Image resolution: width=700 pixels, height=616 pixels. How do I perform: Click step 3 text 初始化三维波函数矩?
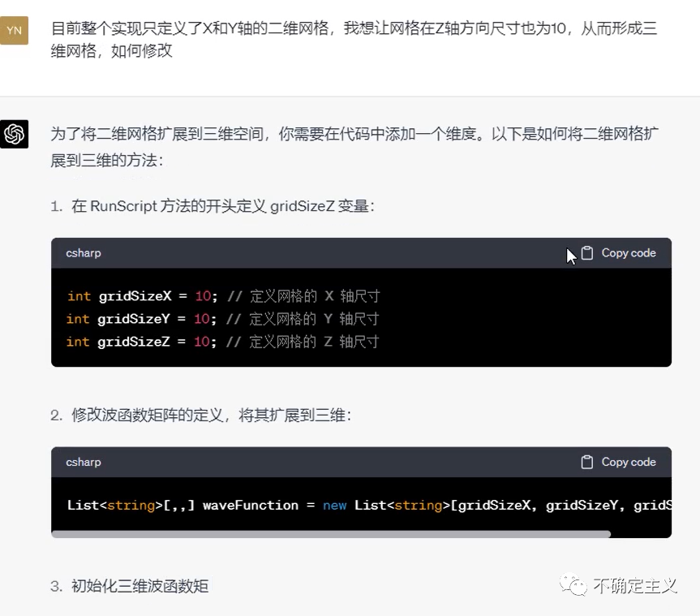pos(140,585)
